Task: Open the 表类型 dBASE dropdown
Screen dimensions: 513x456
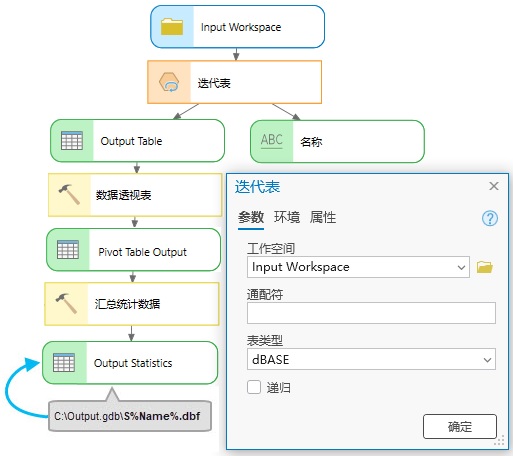Action: pos(371,359)
